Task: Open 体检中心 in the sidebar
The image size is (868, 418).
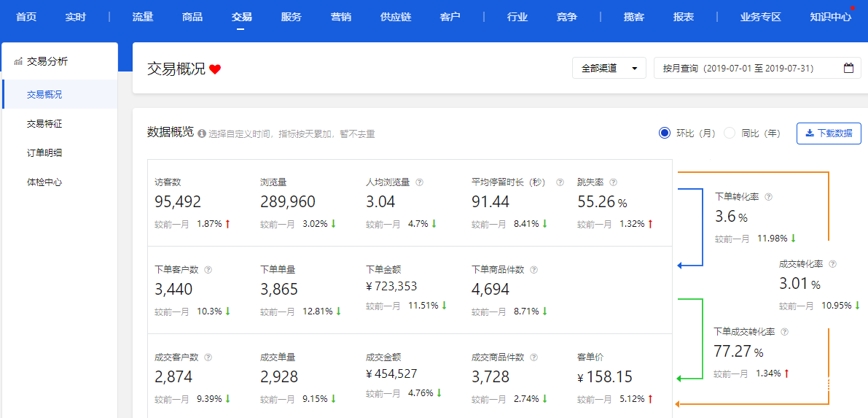Action: 44,182
